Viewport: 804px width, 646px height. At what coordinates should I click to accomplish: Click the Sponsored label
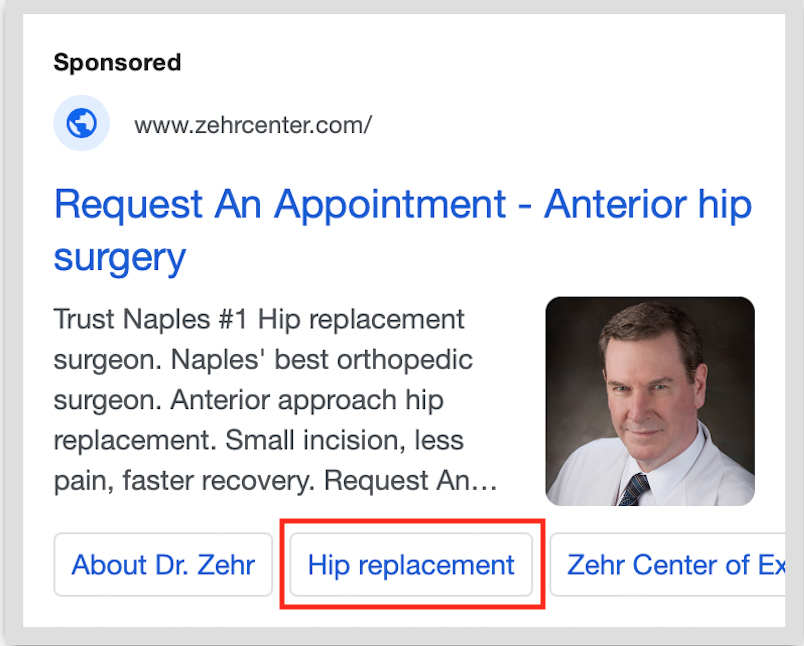[117, 62]
